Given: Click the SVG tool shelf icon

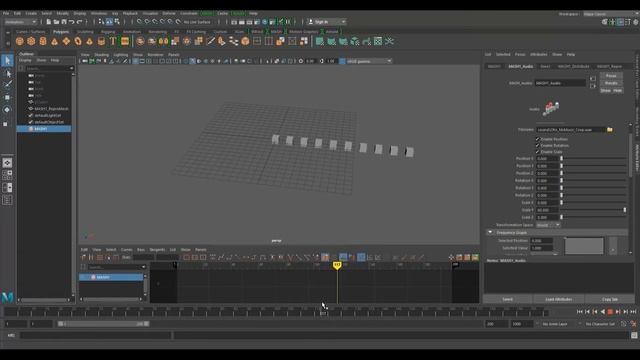Looking at the screenshot, I should point(125,41).
